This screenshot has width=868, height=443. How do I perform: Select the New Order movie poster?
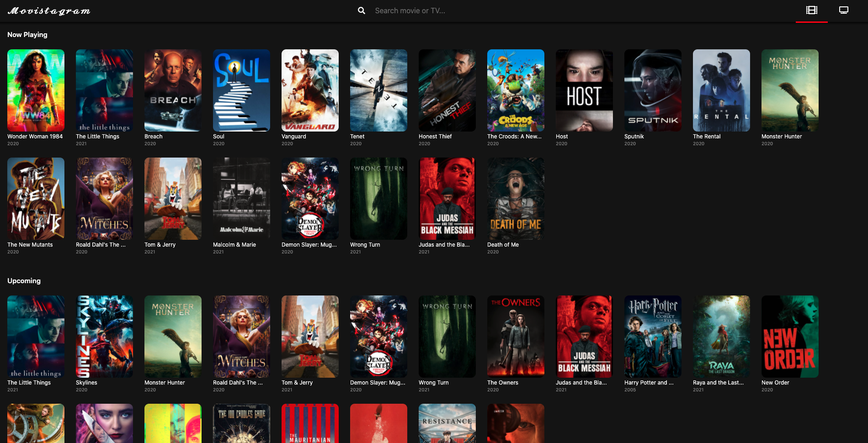pyautogui.click(x=790, y=337)
